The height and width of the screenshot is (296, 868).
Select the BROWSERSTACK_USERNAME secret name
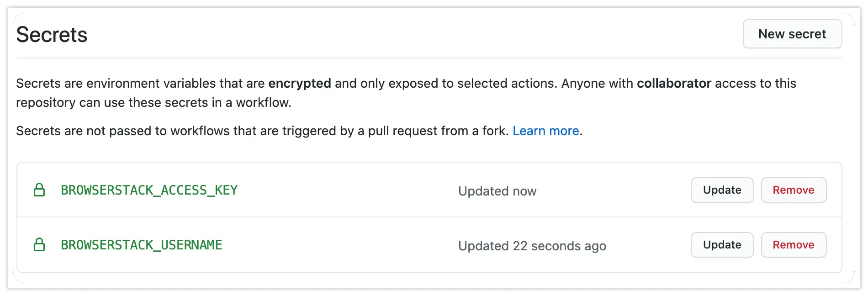(142, 245)
